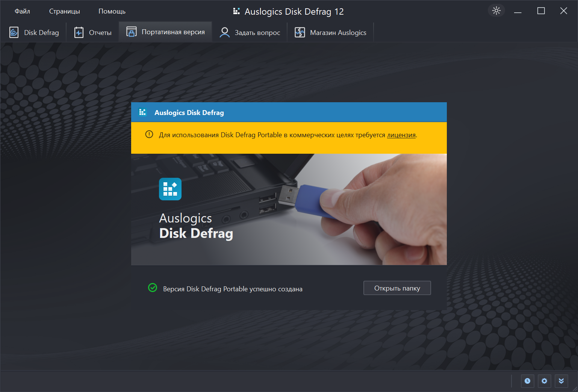Click the Auslogics logo in title bar
The image size is (578, 392).
(x=236, y=11)
